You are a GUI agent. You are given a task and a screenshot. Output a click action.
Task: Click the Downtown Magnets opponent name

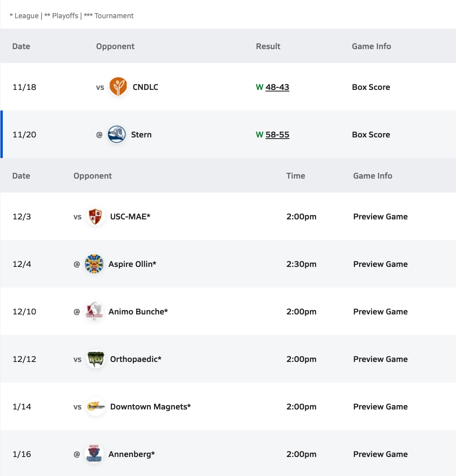(x=150, y=407)
